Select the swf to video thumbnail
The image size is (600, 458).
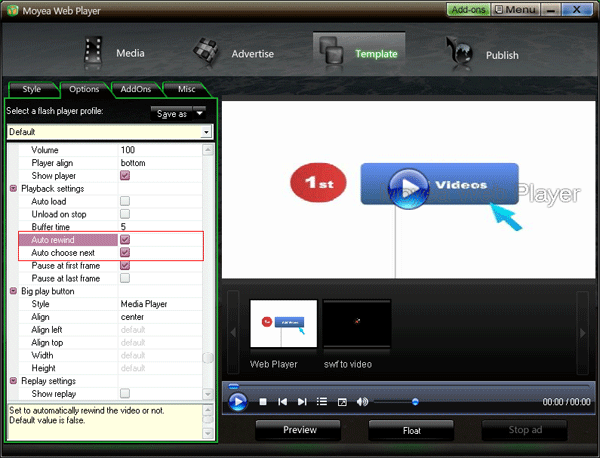357,324
